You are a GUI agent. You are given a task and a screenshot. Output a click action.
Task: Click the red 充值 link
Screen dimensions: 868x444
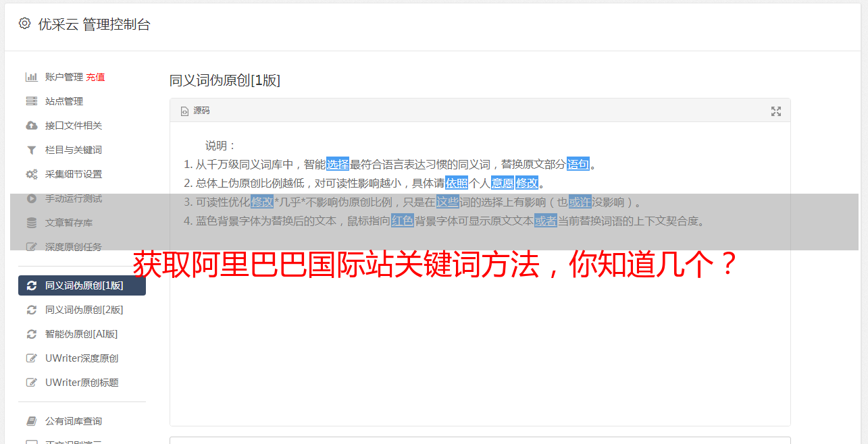tap(95, 77)
